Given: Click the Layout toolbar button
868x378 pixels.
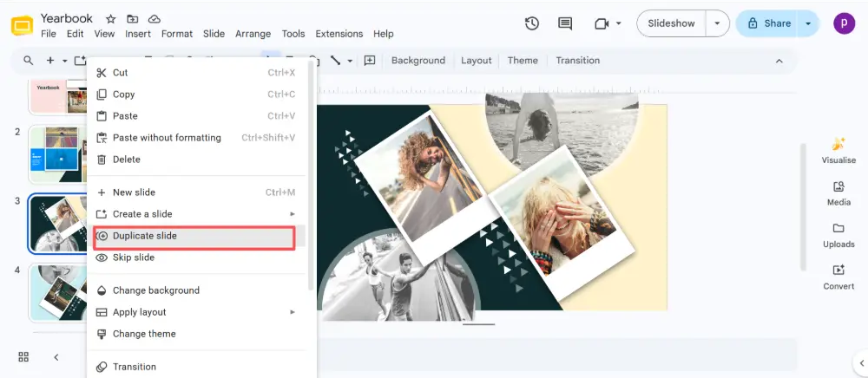Looking at the screenshot, I should 476,61.
